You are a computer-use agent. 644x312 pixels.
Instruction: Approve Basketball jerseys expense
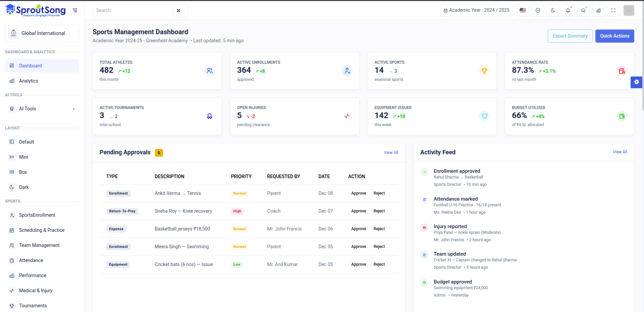[359, 229]
